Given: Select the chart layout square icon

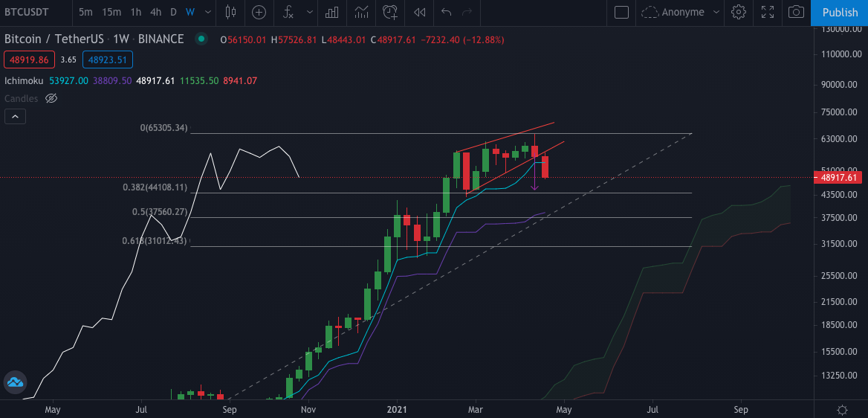Looking at the screenshot, I should 622,12.
